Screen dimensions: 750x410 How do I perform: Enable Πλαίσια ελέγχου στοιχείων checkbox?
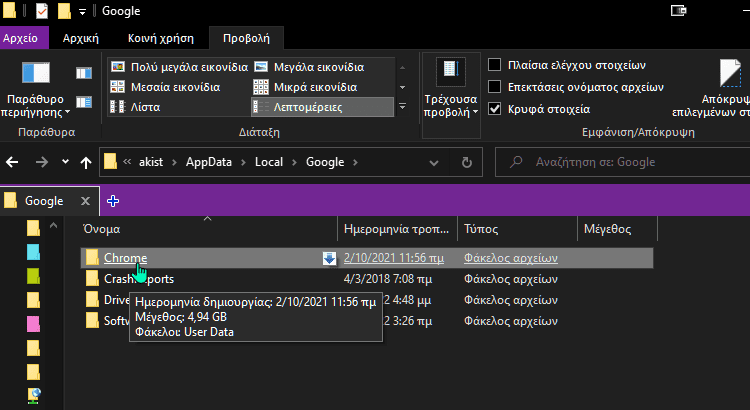click(495, 65)
